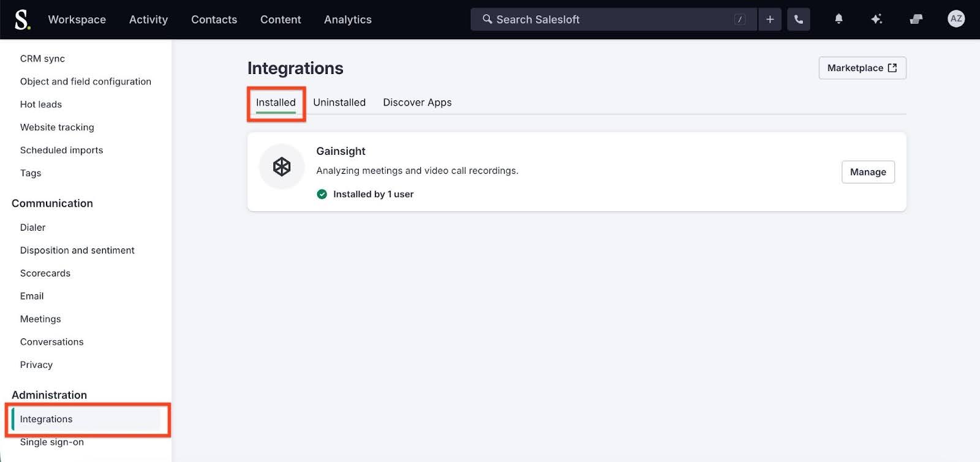Screen dimensions: 980x462
Task: Click Manage for Gainsight
Action: pyautogui.click(x=868, y=172)
